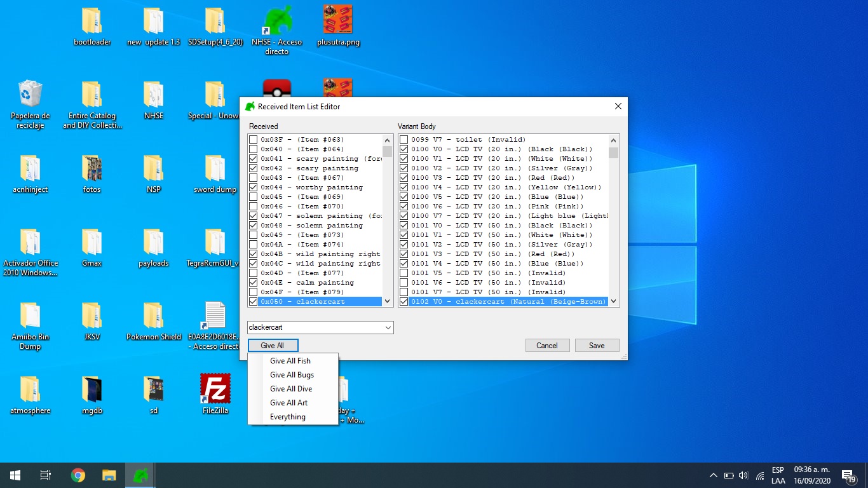Open the SDSetup(4_6_20) folder

(x=215, y=27)
